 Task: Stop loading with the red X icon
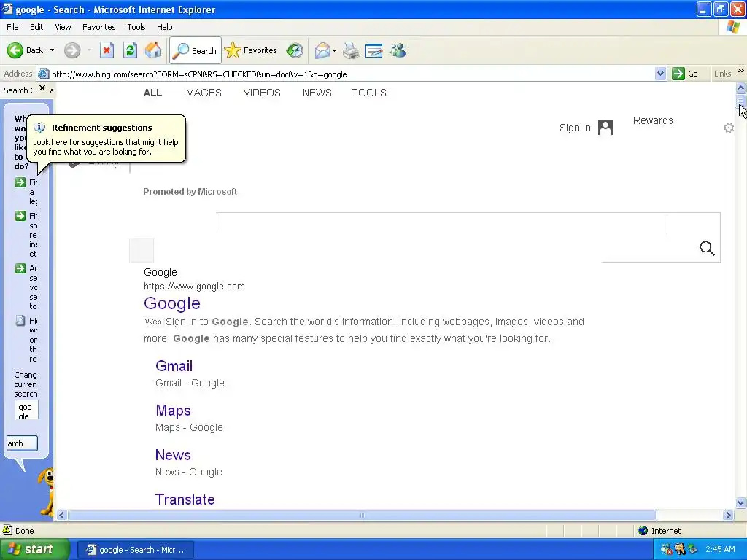pyautogui.click(x=107, y=50)
